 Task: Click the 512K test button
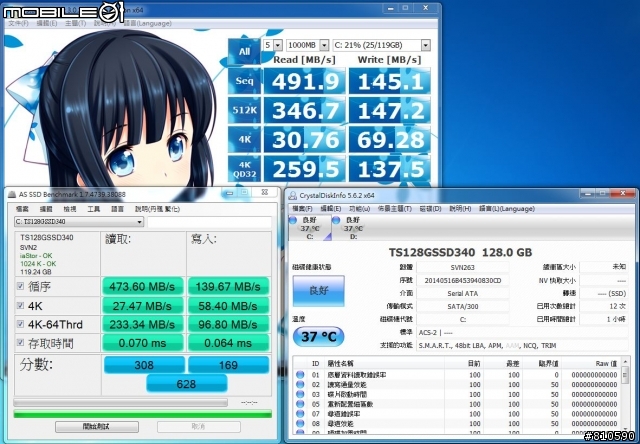[x=244, y=110]
